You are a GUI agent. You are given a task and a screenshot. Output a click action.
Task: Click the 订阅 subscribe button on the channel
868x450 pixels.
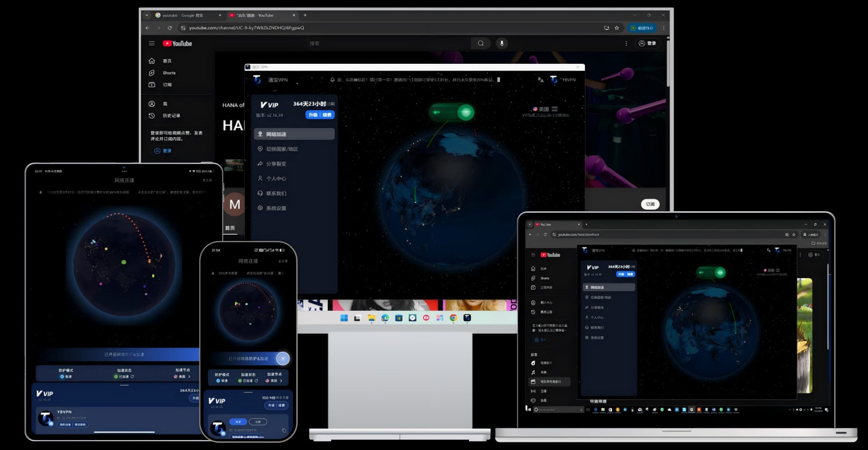[650, 204]
